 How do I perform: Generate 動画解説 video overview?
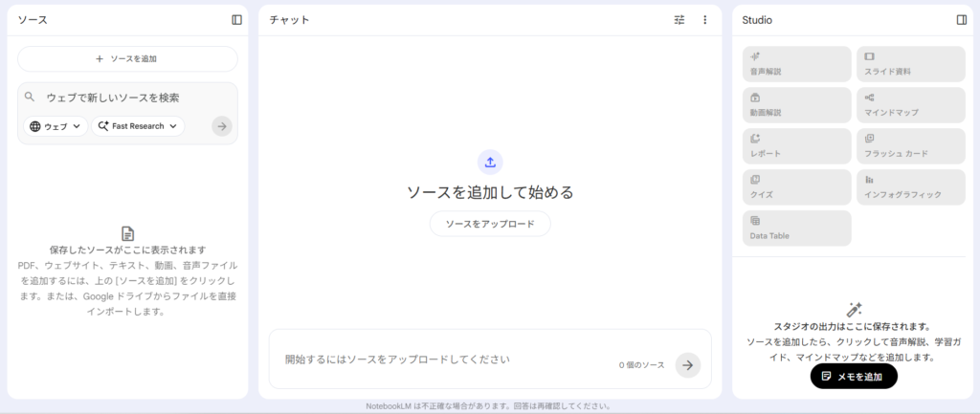797,105
